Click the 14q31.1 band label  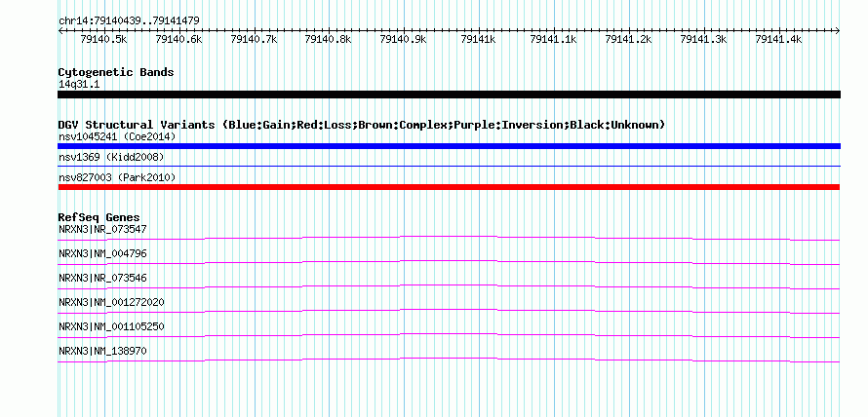pyautogui.click(x=79, y=85)
